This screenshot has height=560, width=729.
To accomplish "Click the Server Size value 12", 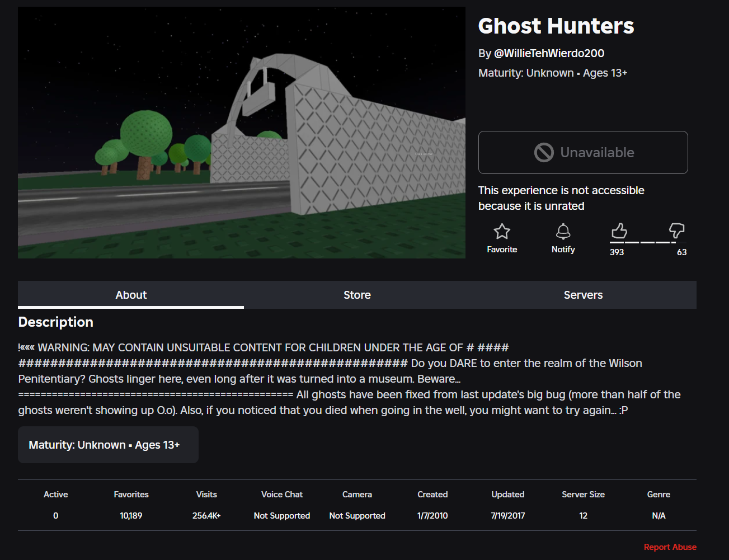I will [x=584, y=516].
